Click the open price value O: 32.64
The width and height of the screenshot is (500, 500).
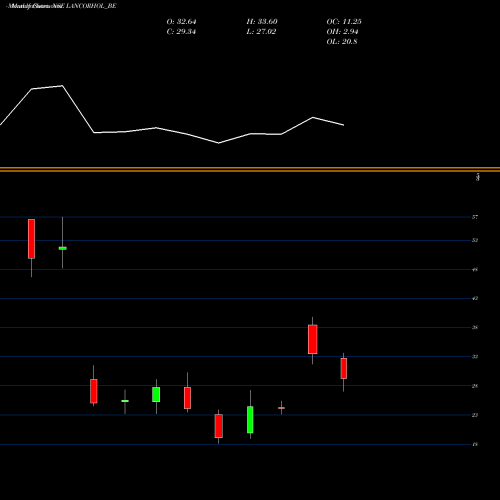click(x=181, y=22)
